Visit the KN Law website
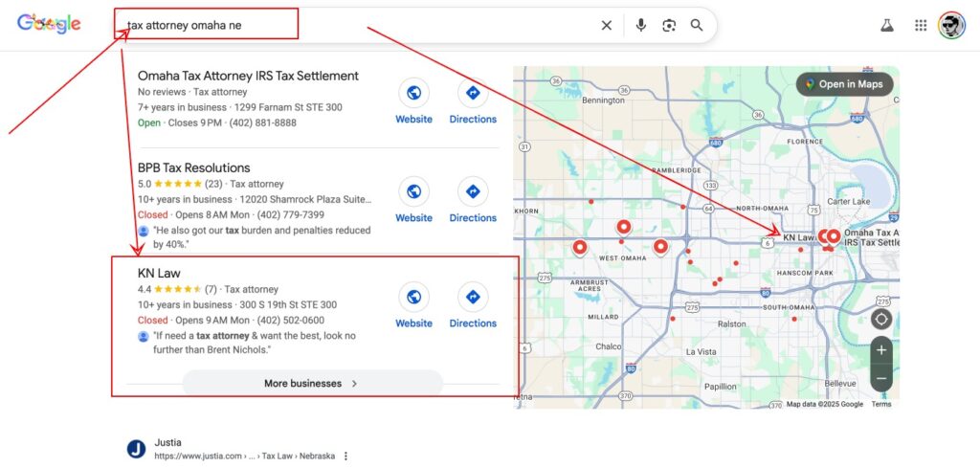Viewport: 980px width, 468px height. 413,305
